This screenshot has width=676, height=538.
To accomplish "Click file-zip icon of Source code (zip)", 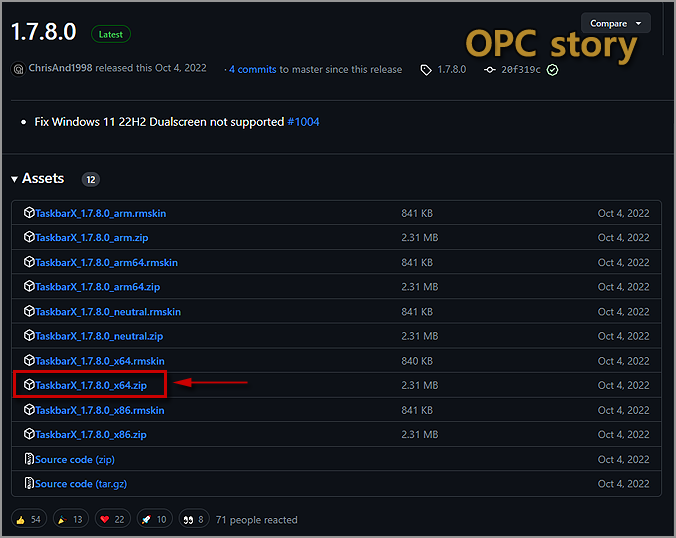I will 29,459.
